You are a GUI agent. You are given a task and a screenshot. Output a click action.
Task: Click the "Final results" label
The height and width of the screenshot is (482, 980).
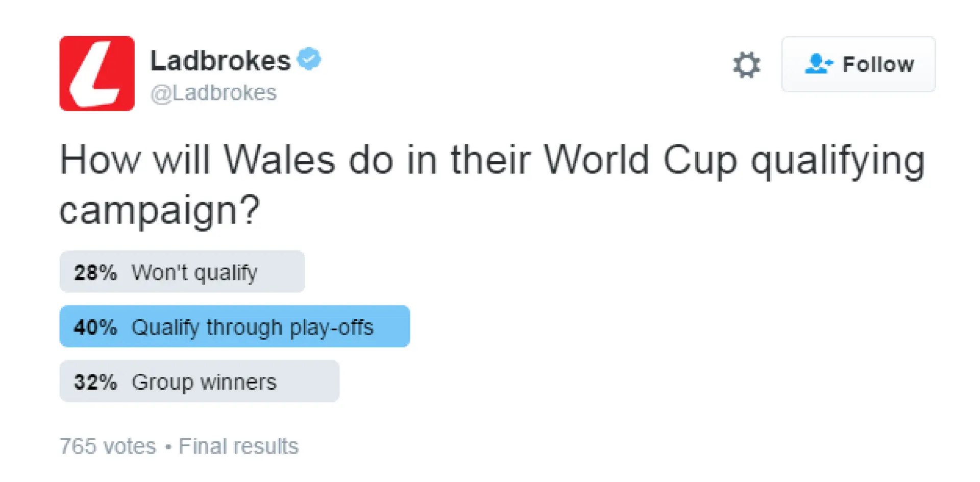238,446
